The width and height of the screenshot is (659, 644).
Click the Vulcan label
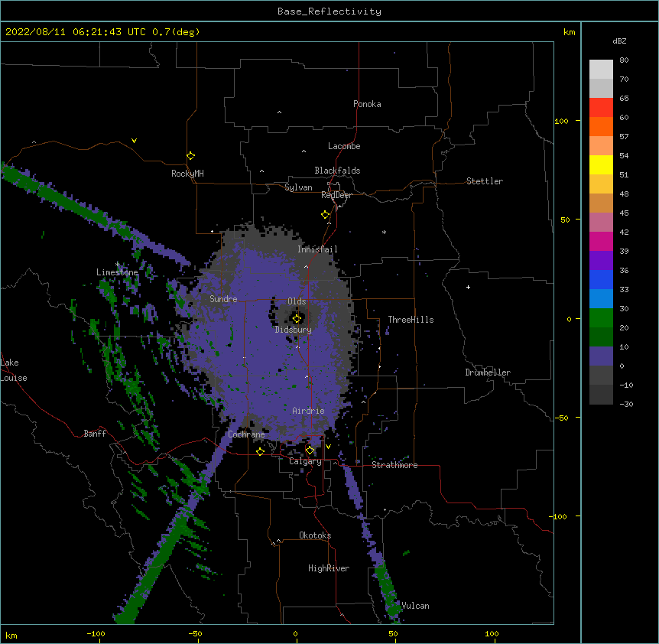click(415, 606)
